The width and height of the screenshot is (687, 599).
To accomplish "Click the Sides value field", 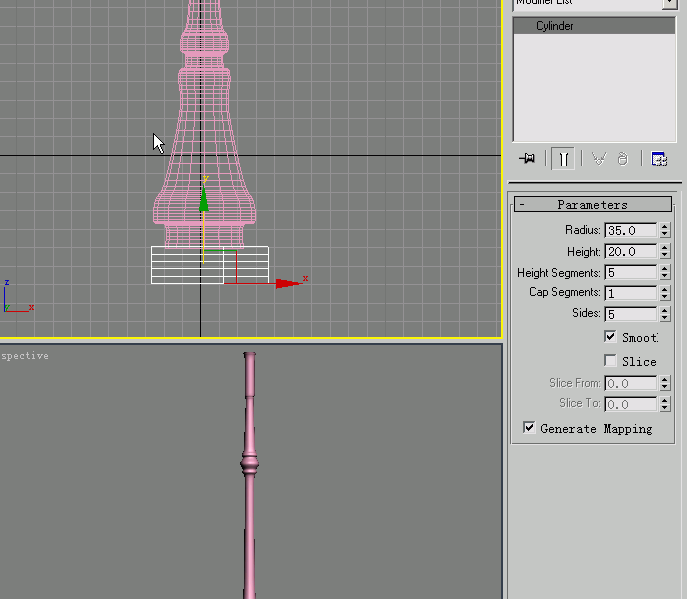I will tap(630, 314).
